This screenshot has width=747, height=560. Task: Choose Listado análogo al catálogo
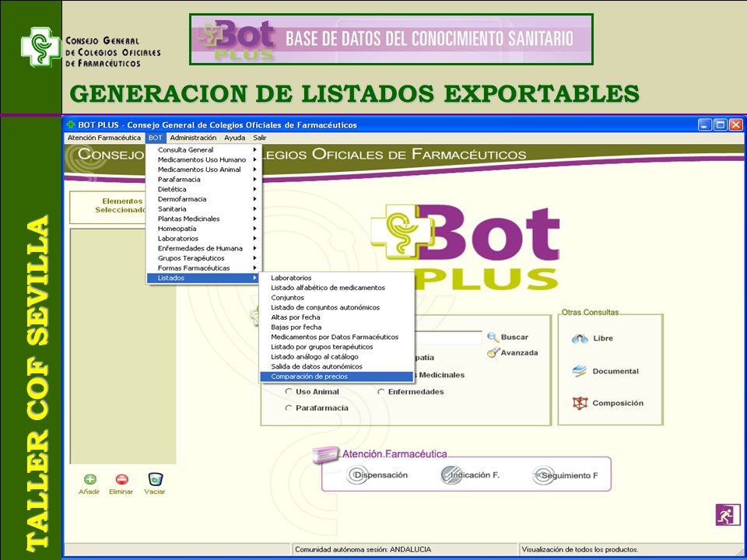click(x=336, y=357)
